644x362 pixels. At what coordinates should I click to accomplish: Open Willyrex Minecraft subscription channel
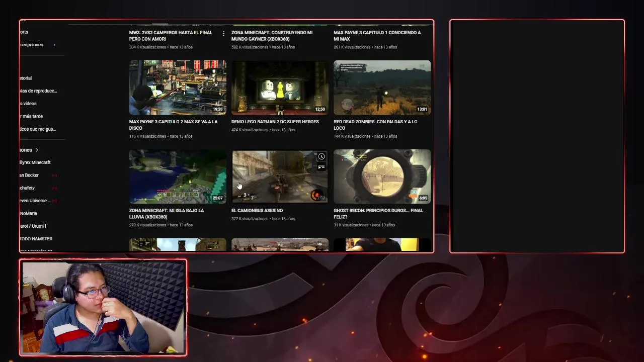click(x=35, y=162)
